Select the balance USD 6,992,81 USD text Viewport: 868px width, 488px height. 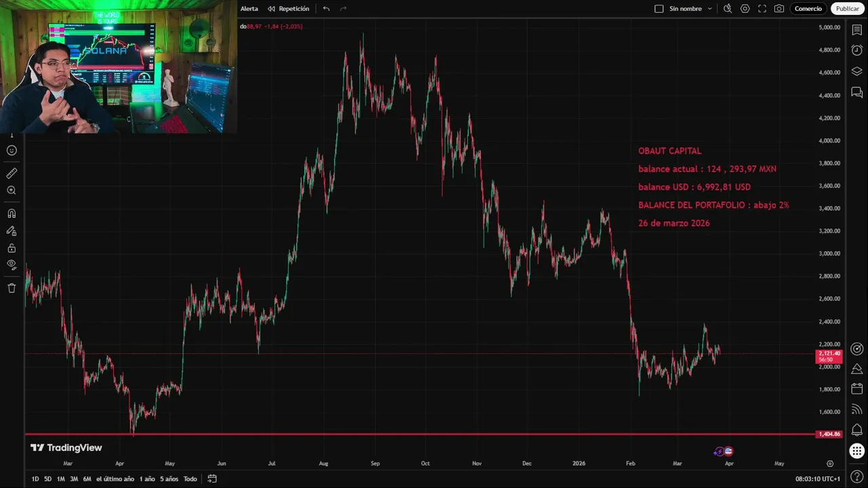point(694,187)
